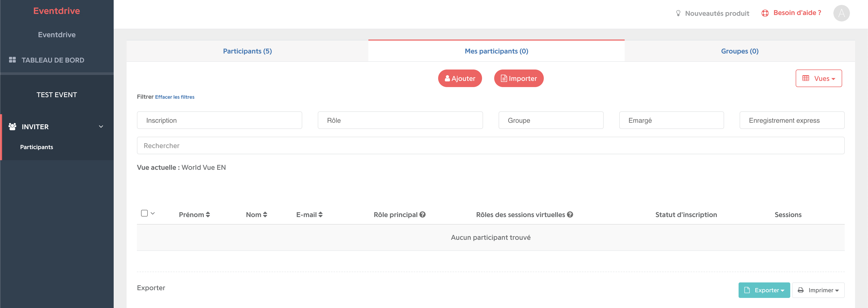Open the Inscription filter dropdown
The height and width of the screenshot is (308, 868).
[219, 120]
